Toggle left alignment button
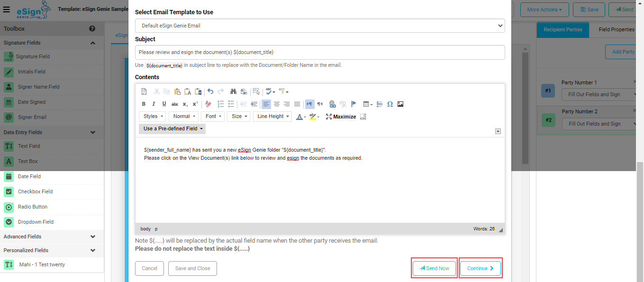The height and width of the screenshot is (282, 644). (266, 104)
